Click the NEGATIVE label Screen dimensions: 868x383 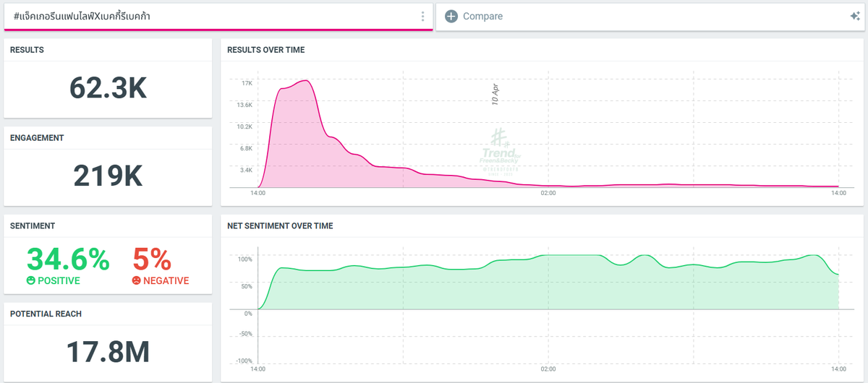click(x=166, y=280)
